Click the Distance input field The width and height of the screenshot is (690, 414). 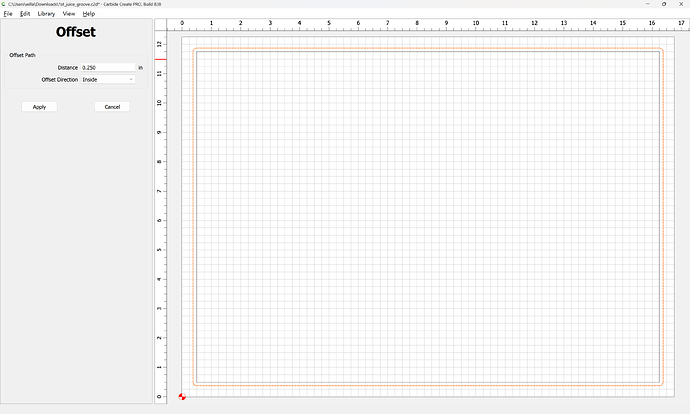[x=107, y=67]
